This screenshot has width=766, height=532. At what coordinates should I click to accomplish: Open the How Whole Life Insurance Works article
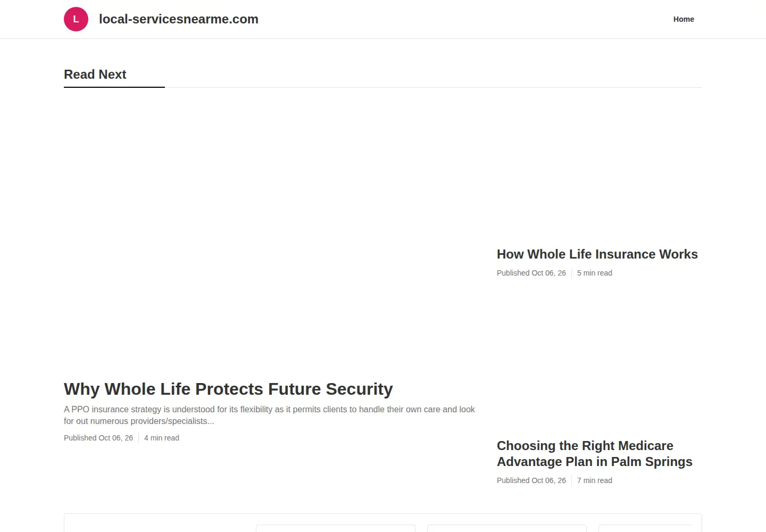coord(597,254)
